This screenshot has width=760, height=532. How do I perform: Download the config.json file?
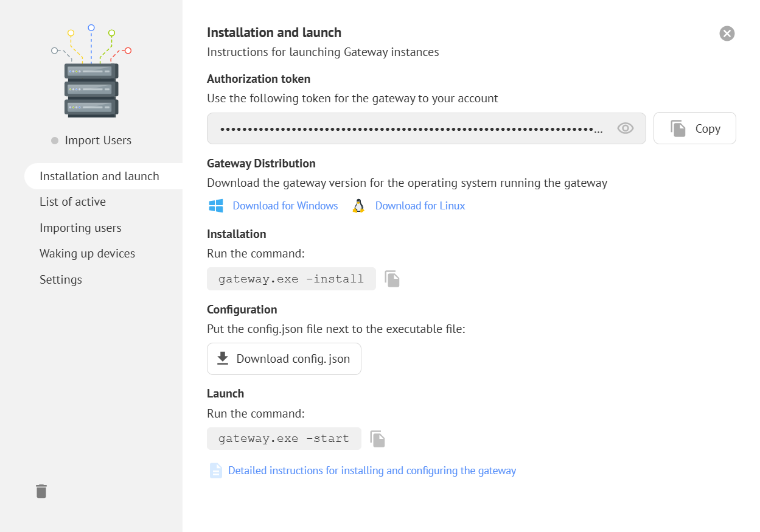point(284,359)
